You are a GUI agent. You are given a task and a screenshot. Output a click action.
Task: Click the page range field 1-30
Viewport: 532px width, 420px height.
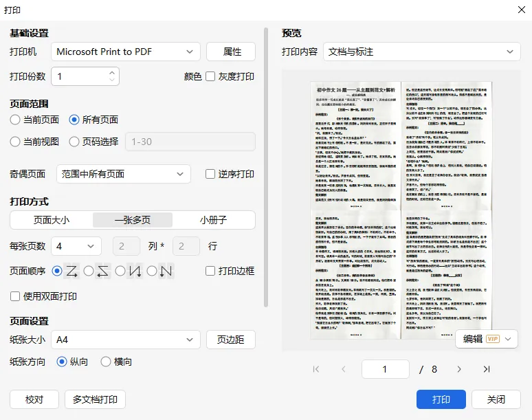pyautogui.click(x=190, y=142)
